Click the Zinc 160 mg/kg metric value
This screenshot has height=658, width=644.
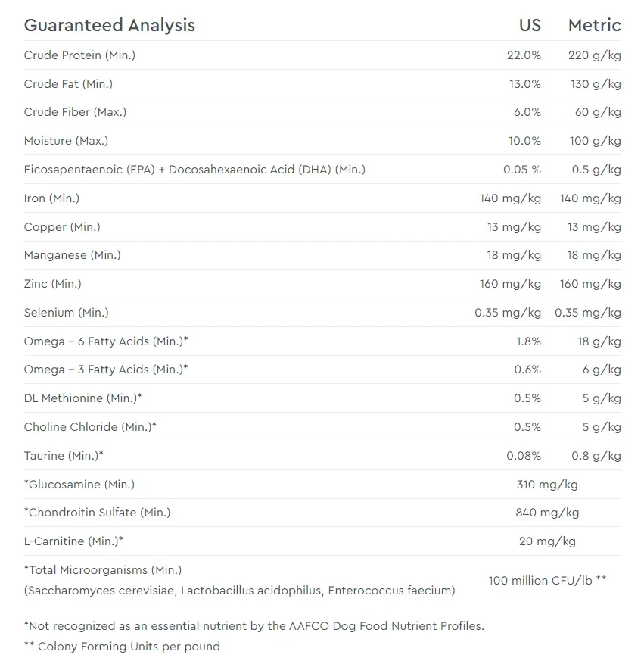(590, 284)
